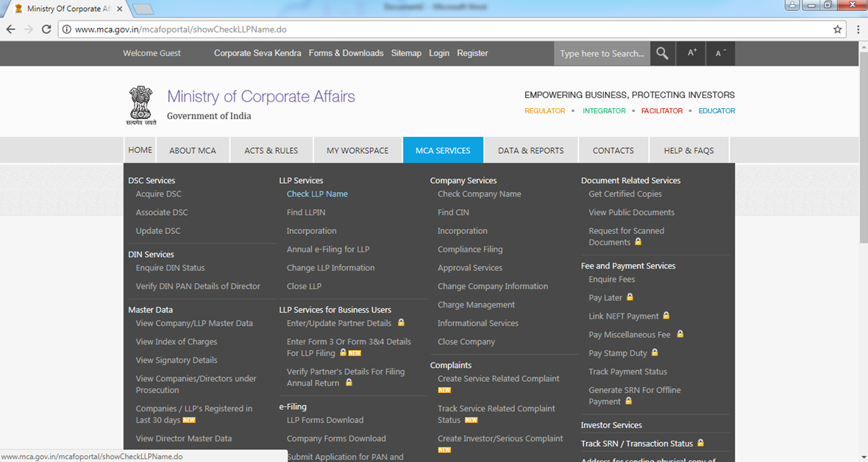This screenshot has height=462, width=868.
Task: Open Enter/Update Partner Details
Action: [339, 323]
